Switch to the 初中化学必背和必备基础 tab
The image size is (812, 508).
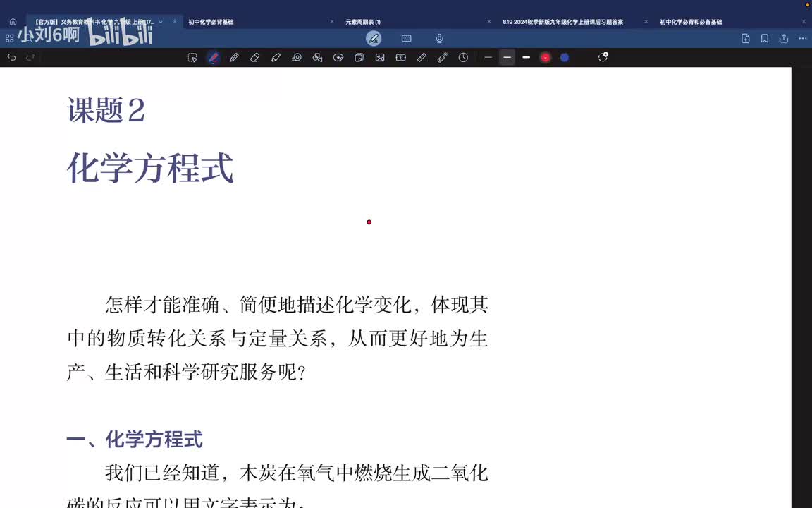pyautogui.click(x=691, y=22)
